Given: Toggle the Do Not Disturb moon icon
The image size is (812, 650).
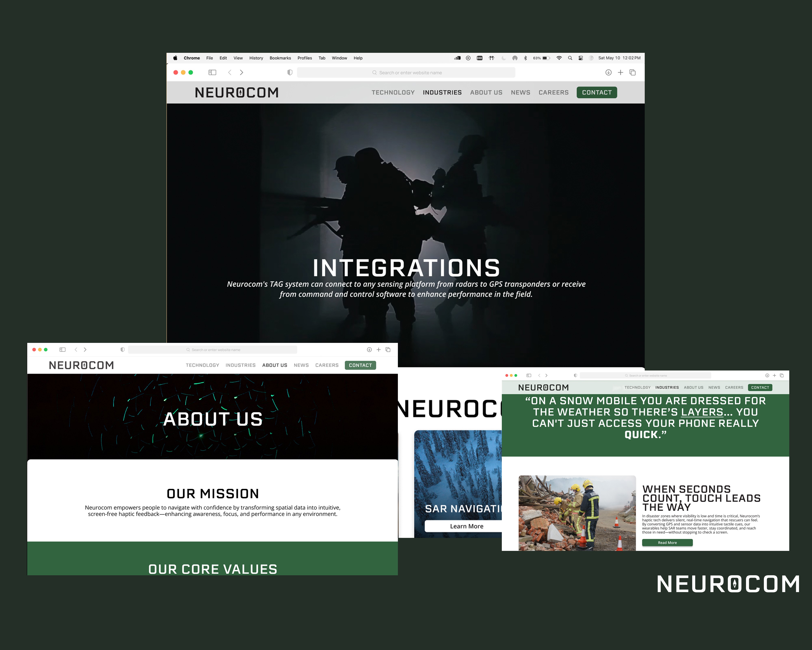Looking at the screenshot, I should click(x=504, y=58).
